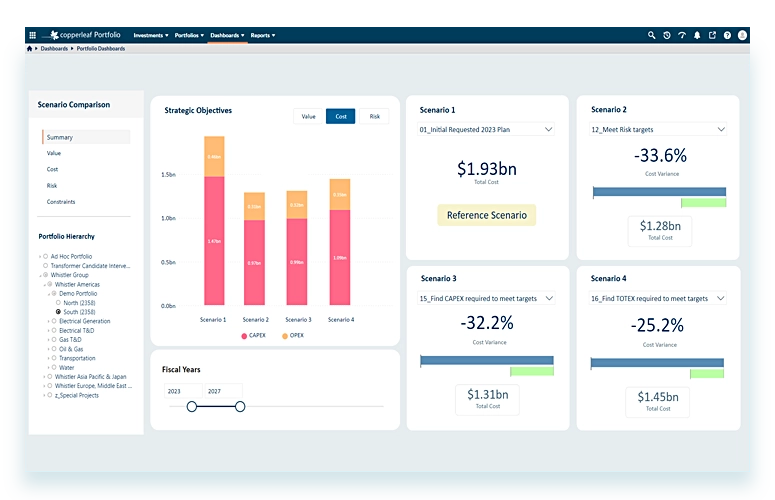Click the search magnifier icon
Viewport: 775px width, 500px height.
tap(652, 35)
